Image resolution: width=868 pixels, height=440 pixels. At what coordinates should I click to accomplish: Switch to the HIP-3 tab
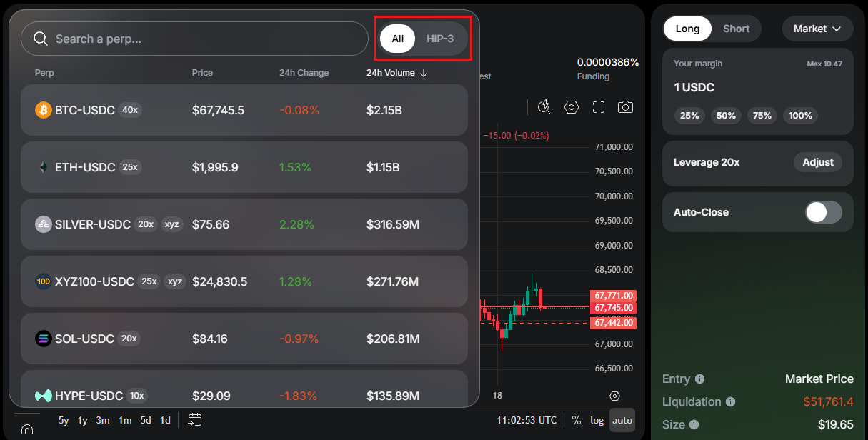click(x=440, y=39)
